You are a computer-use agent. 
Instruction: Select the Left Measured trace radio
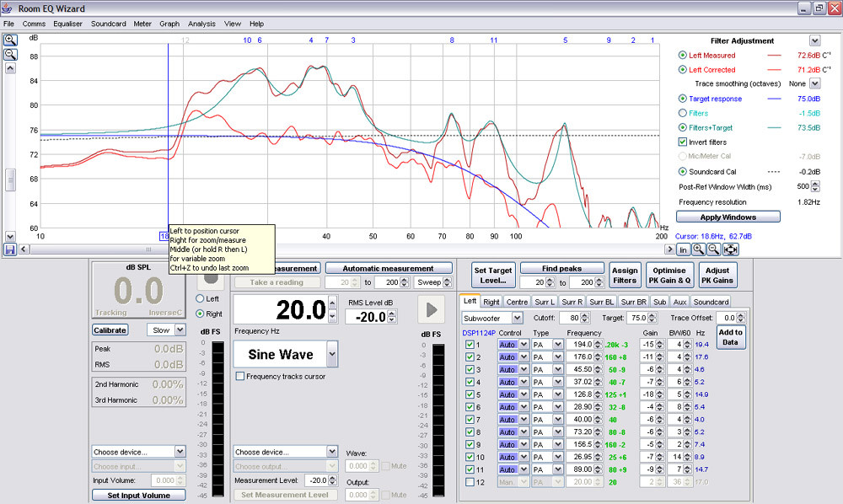pyautogui.click(x=682, y=55)
